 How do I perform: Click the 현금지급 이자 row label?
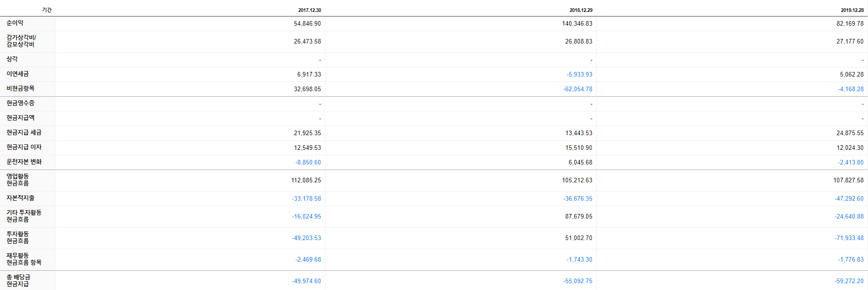point(24,147)
